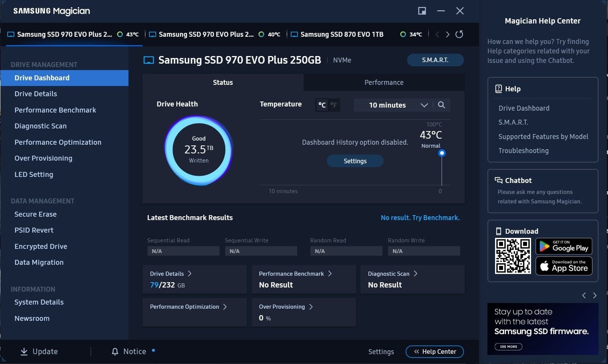
Task: Click the Sequential Write N/A field
Action: click(261, 251)
